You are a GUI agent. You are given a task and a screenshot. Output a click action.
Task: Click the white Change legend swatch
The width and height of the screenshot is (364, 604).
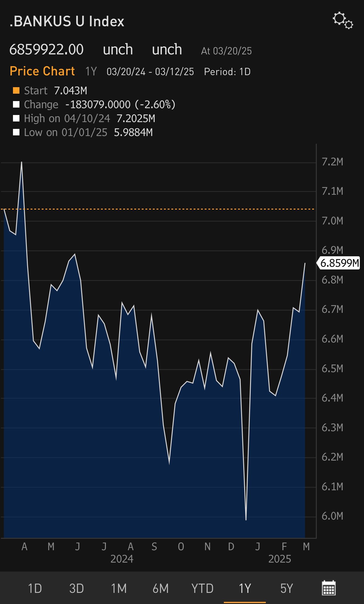pyautogui.click(x=16, y=104)
